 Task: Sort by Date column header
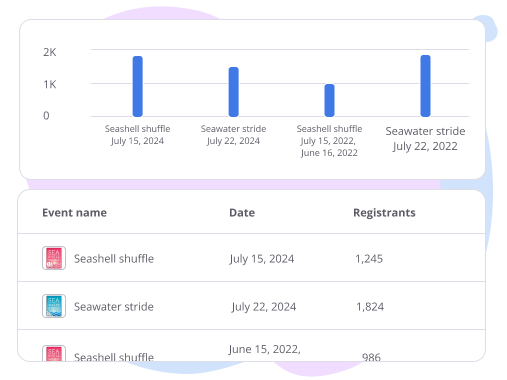[x=242, y=213]
